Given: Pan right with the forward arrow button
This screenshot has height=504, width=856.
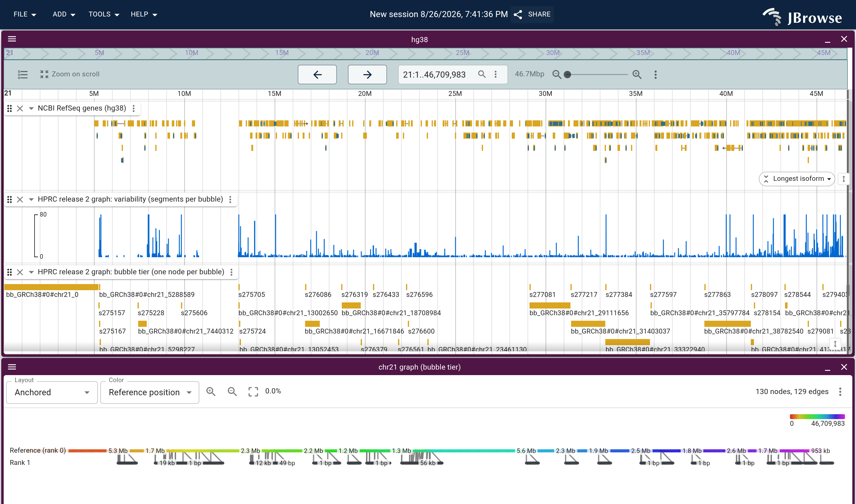Looking at the screenshot, I should point(367,74).
